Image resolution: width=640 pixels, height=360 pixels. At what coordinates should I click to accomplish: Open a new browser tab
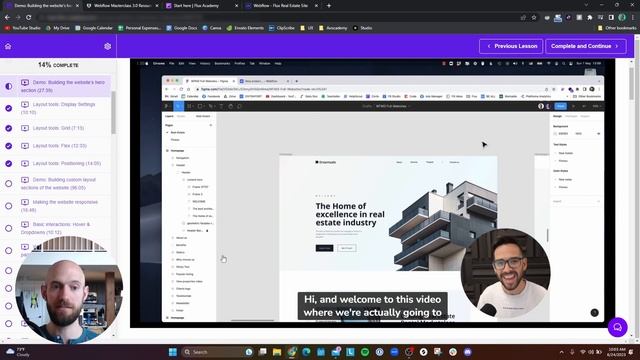pyautogui.click(x=329, y=6)
